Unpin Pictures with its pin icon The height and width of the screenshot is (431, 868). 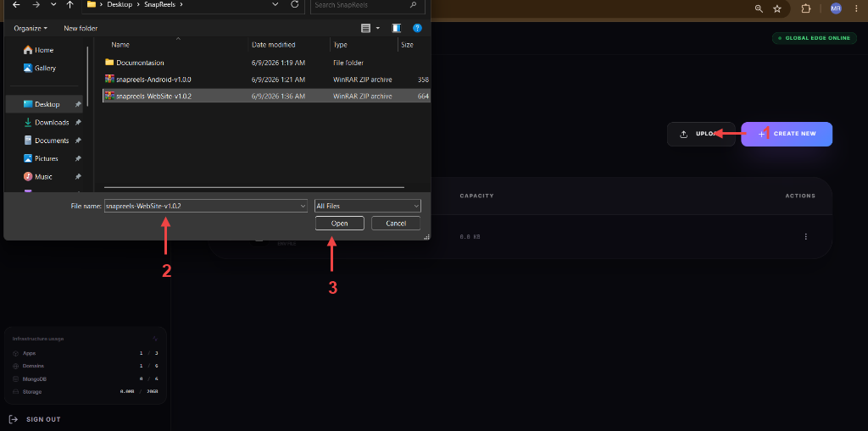click(x=78, y=158)
